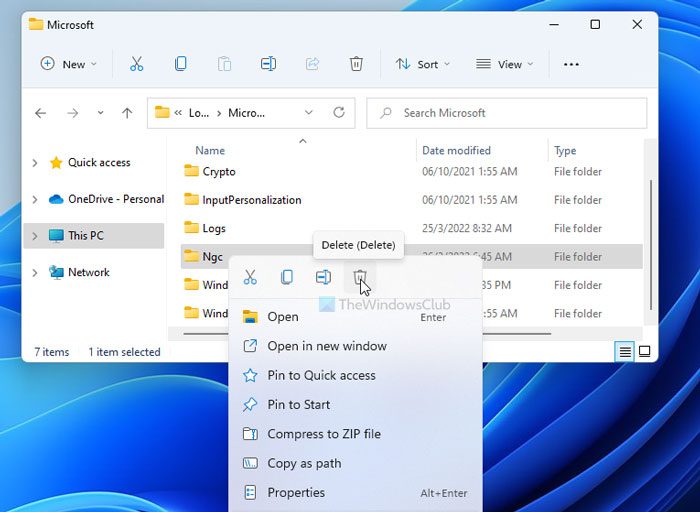Expand the Network tree node

point(35,272)
